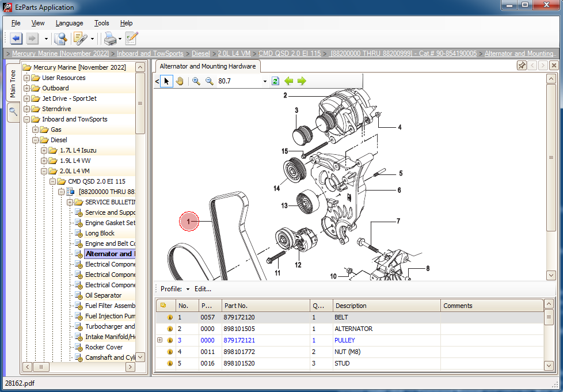The height and width of the screenshot is (392, 563).
Task: Zoom out of the parts diagram
Action: coord(210,81)
